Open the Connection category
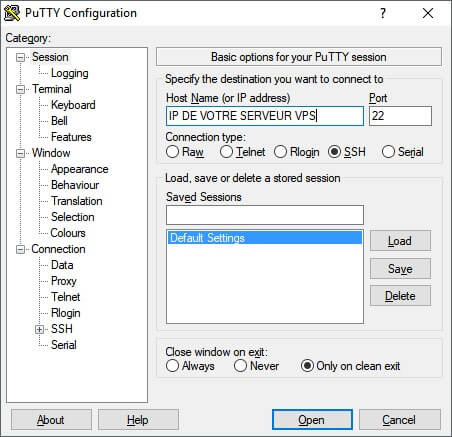452x437 pixels. 58,249
